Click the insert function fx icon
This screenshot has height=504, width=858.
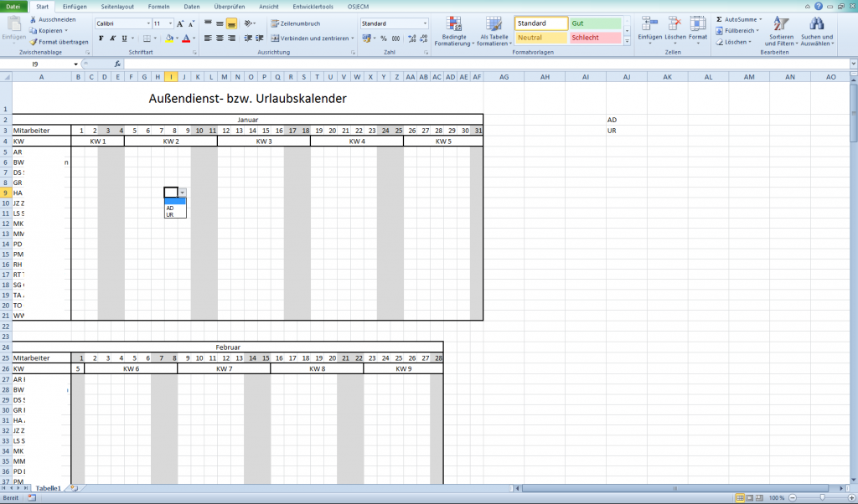pos(117,64)
